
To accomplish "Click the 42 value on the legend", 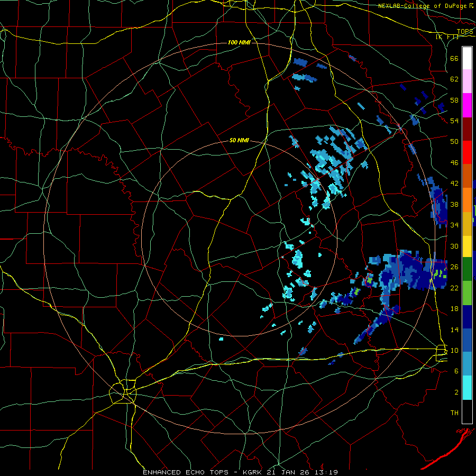I will 454,184.
